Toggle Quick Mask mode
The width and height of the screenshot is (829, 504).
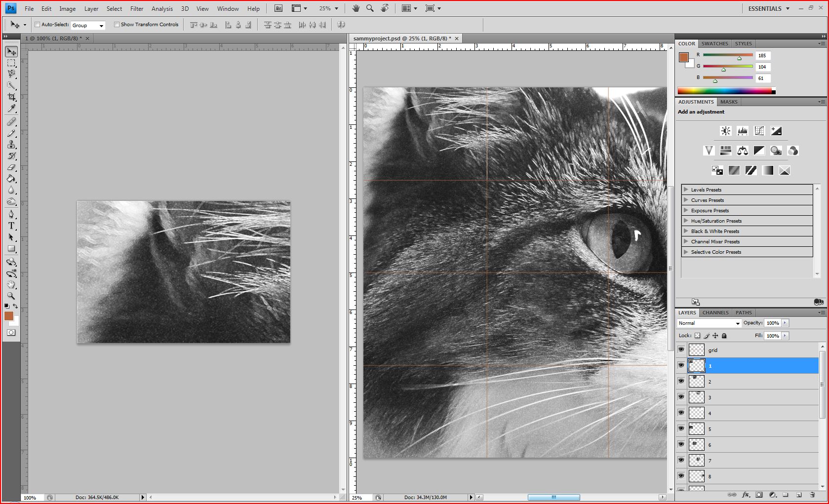[x=11, y=333]
